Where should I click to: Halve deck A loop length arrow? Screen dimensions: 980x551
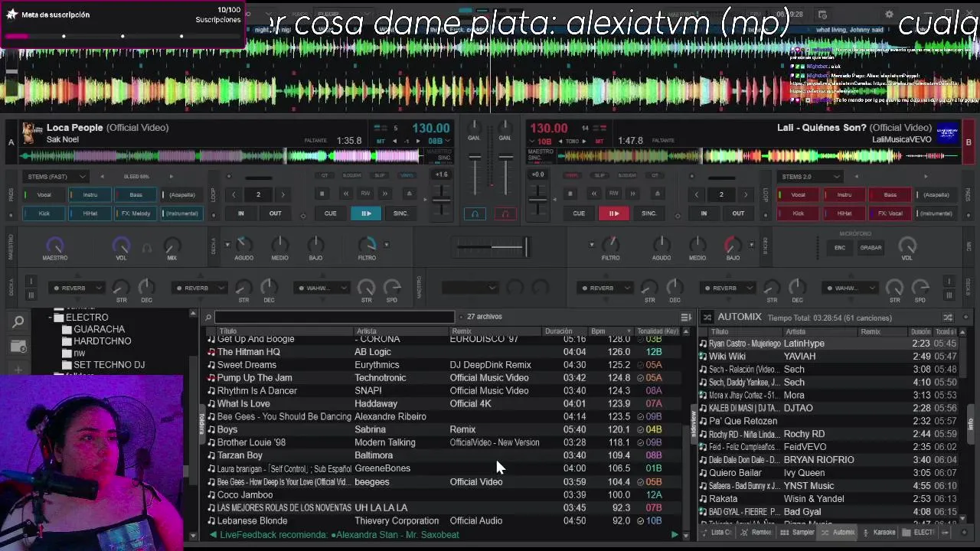(234, 194)
